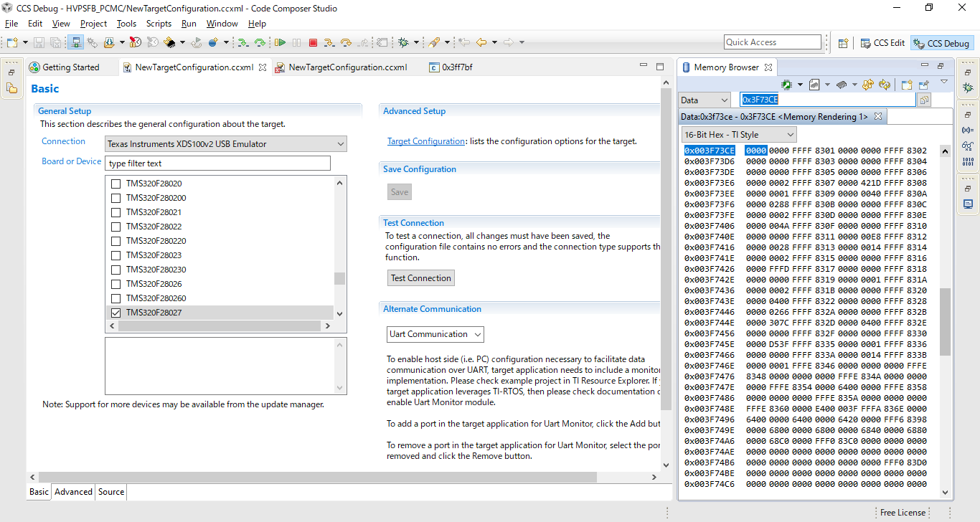Click the Save Memory icon in Memory Browser

click(x=814, y=85)
